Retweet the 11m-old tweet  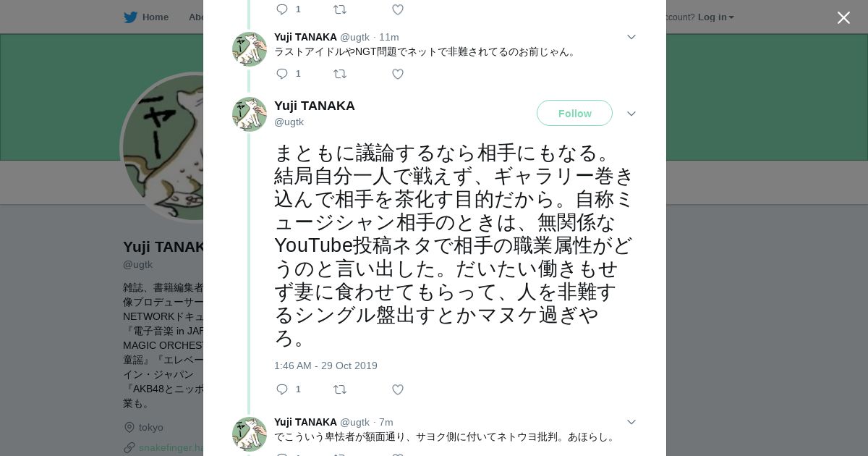click(x=339, y=74)
